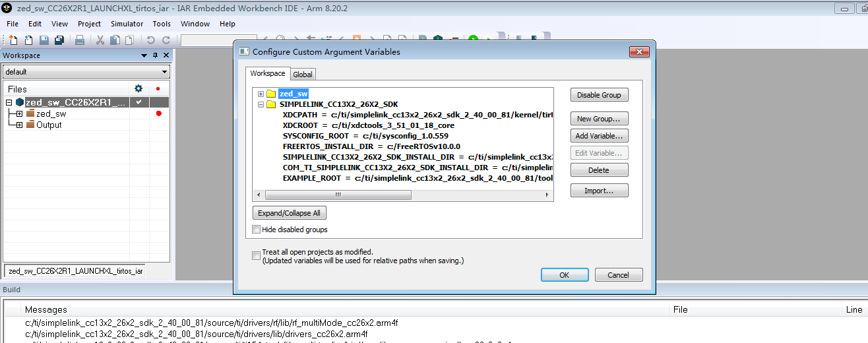Open the Tools menu
The width and height of the screenshot is (868, 343).
point(162,24)
